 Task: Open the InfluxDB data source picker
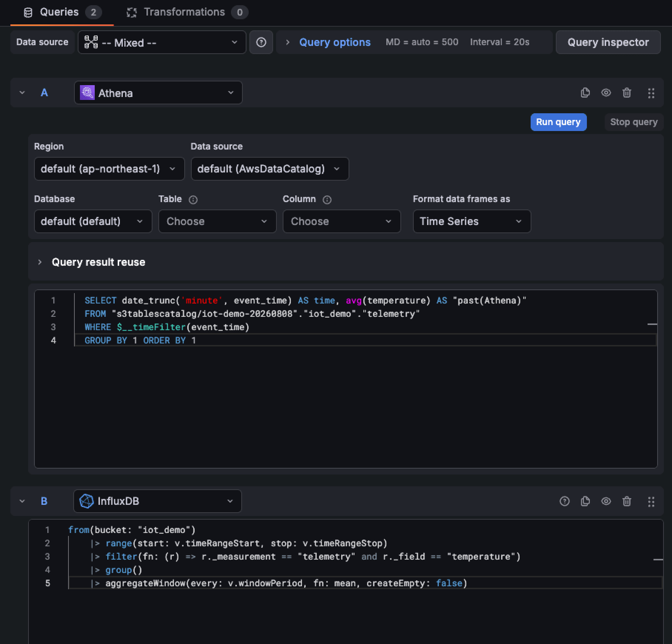(x=158, y=501)
